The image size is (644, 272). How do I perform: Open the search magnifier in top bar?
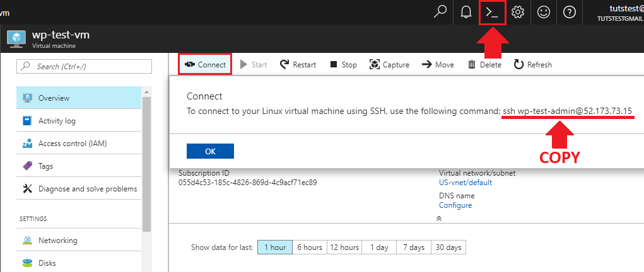[x=440, y=12]
